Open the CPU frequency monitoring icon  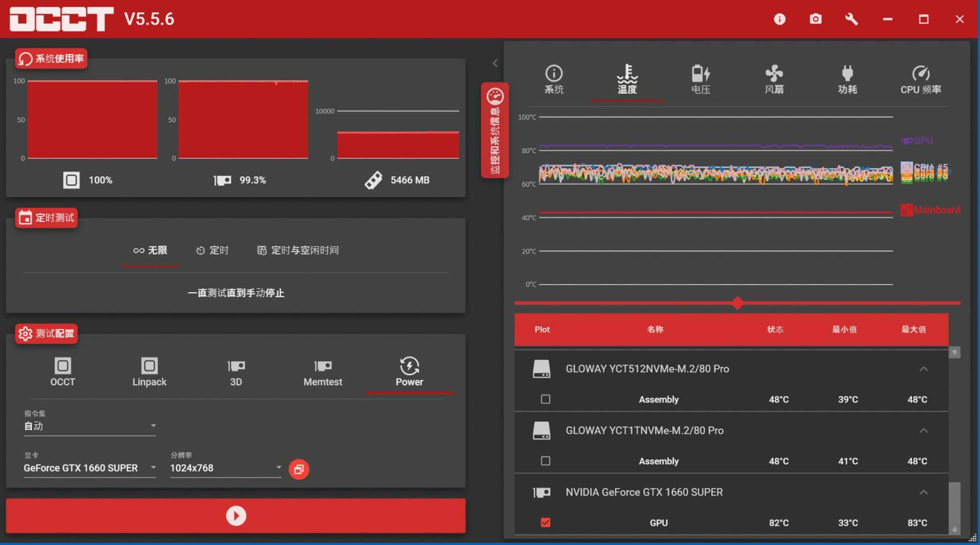coord(921,73)
